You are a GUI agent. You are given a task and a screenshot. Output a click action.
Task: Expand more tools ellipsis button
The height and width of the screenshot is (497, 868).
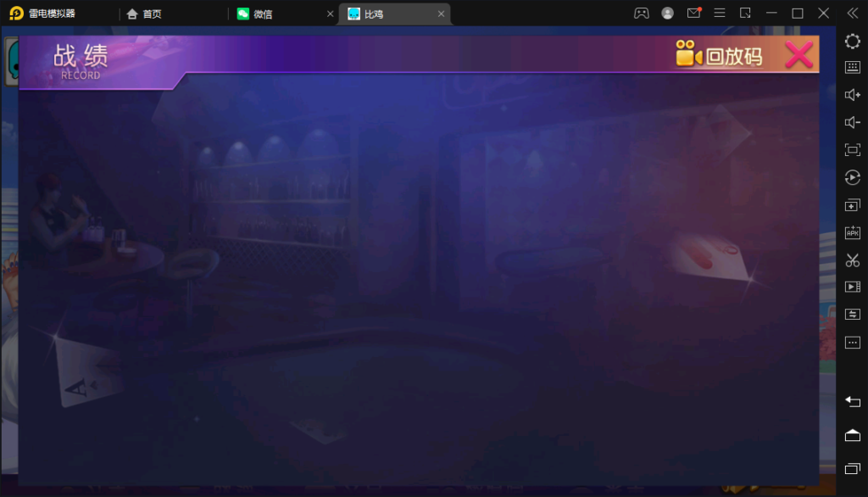coord(853,343)
